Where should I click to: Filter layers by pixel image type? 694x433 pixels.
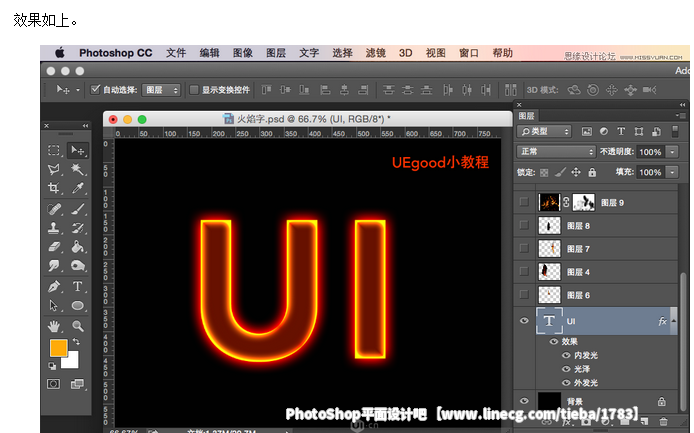[x=586, y=131]
